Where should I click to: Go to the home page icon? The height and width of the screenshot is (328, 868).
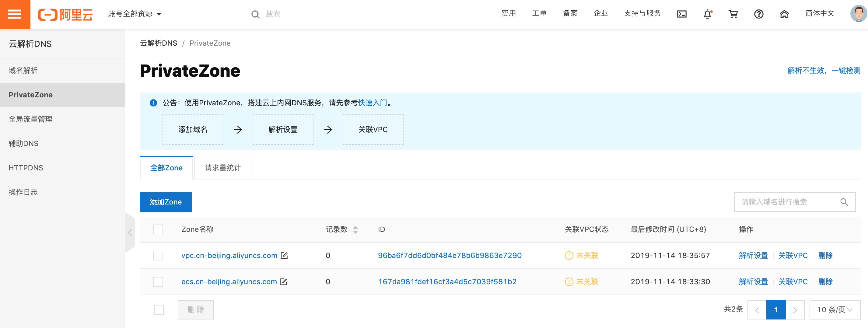tap(784, 14)
